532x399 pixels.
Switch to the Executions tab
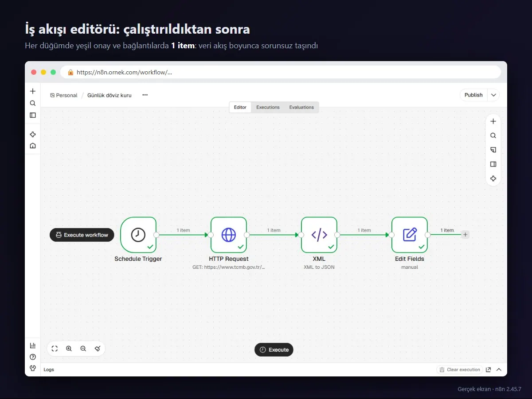268,107
